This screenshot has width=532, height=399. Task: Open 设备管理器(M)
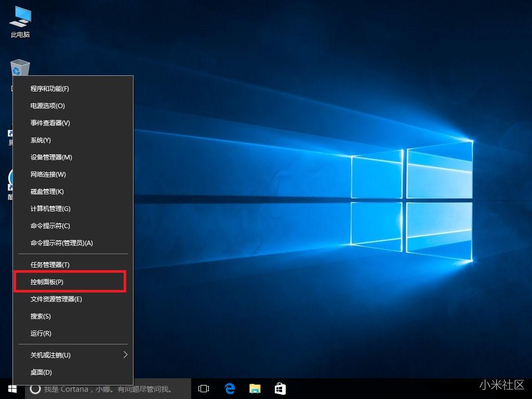coord(51,157)
